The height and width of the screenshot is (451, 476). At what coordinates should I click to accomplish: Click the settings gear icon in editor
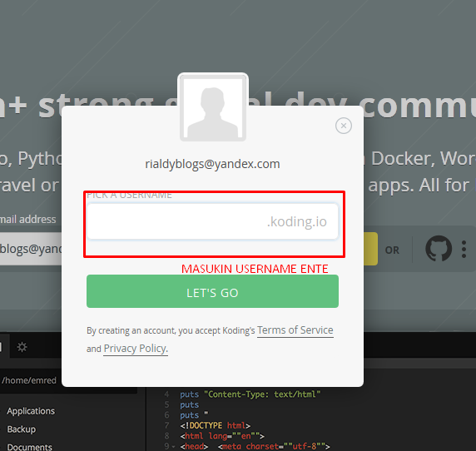point(22,347)
